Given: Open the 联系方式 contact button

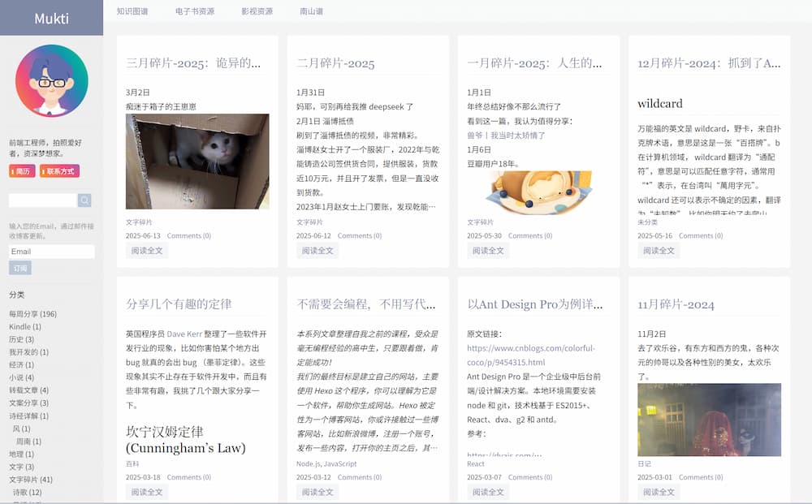Looking at the screenshot, I should point(60,171).
